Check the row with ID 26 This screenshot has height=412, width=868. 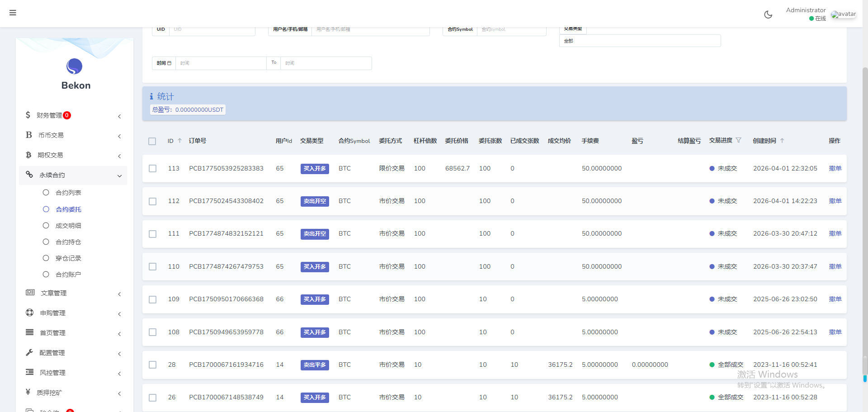click(152, 398)
